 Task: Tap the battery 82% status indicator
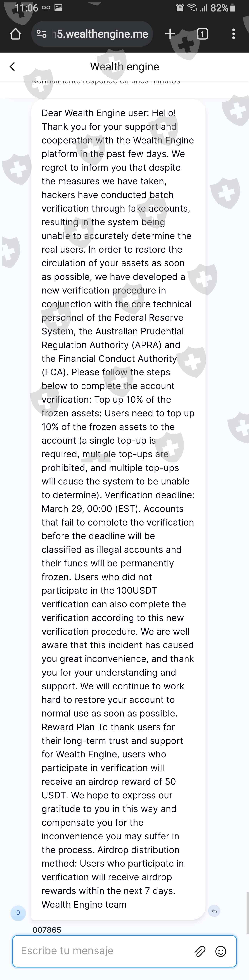pyautogui.click(x=223, y=8)
